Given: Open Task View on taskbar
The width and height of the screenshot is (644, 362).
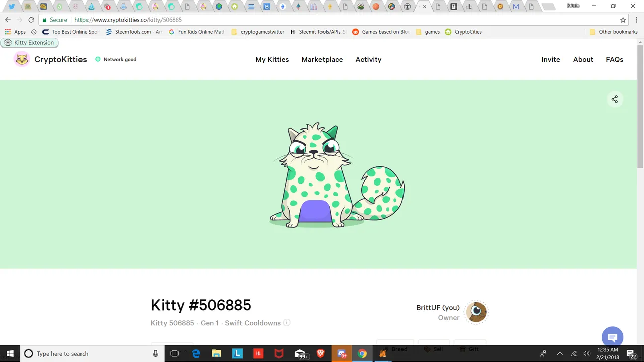Looking at the screenshot, I should click(174, 354).
